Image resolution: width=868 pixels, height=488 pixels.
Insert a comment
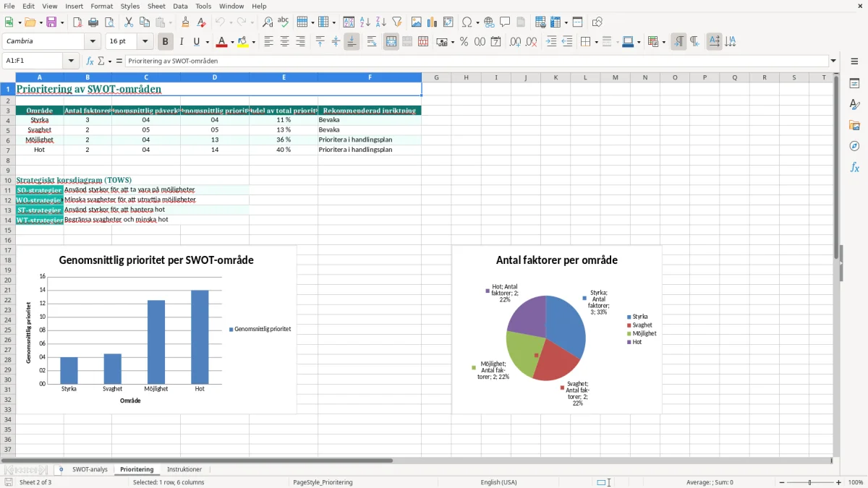tap(505, 22)
